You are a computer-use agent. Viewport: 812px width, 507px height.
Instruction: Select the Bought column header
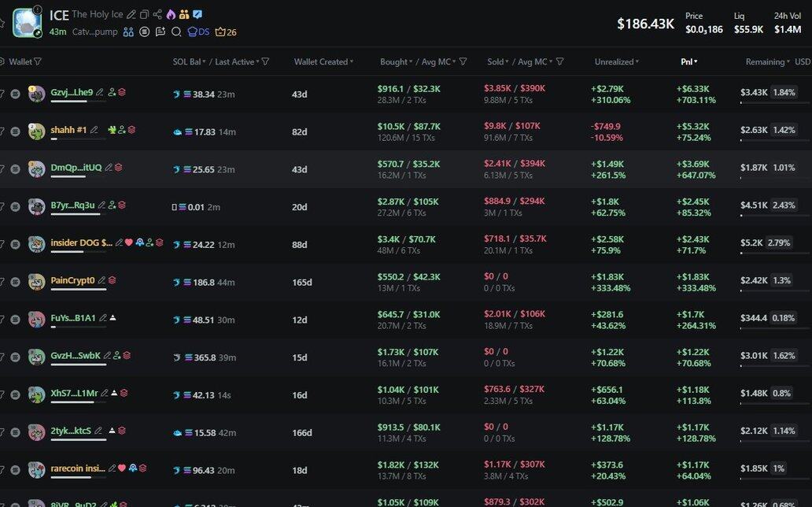pos(393,61)
